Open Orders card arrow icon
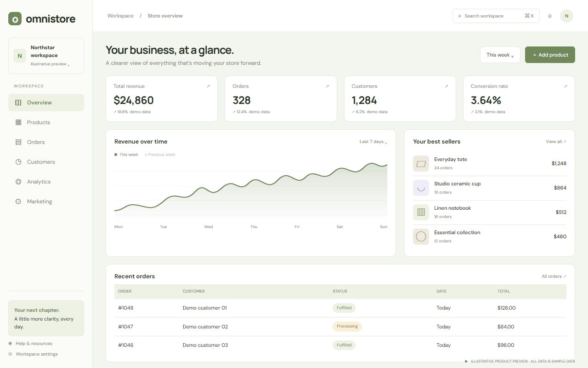Screen dimensions: 588x368 coord(328,86)
